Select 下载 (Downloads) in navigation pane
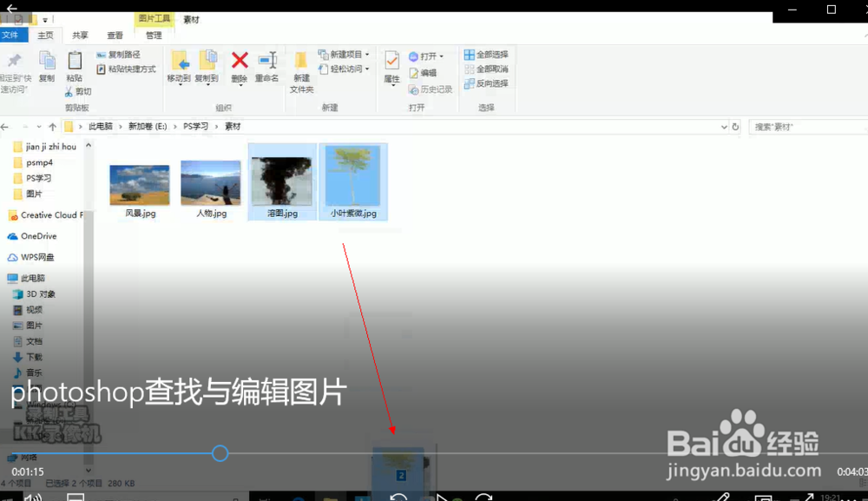This screenshot has width=868, height=501. [x=28, y=357]
